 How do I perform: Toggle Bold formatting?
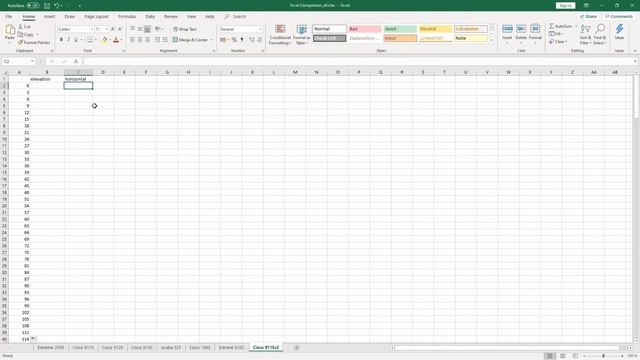point(61,40)
